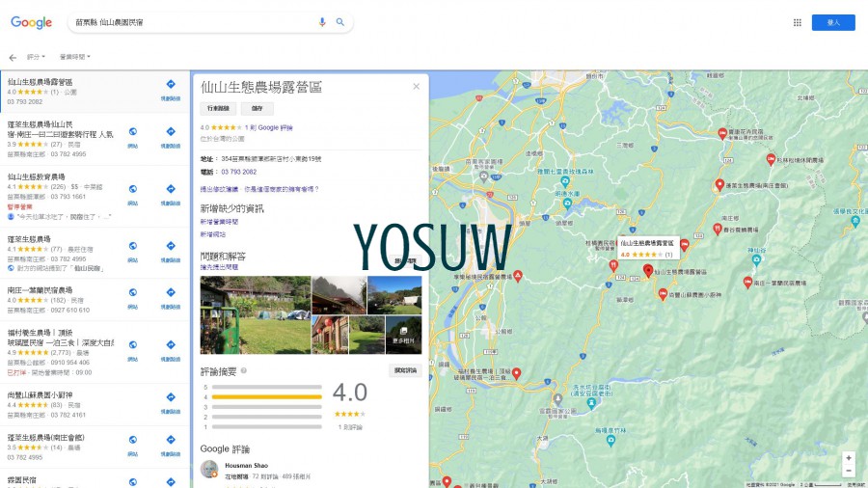The height and width of the screenshot is (488, 868).
Task: Click the phone number 03 793 2082 link
Action: click(x=238, y=172)
